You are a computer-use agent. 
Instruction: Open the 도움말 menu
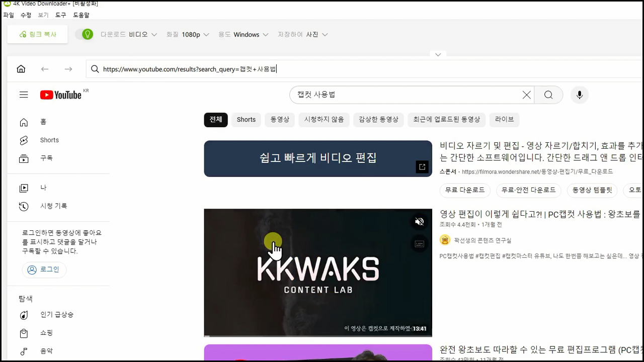[x=81, y=15]
